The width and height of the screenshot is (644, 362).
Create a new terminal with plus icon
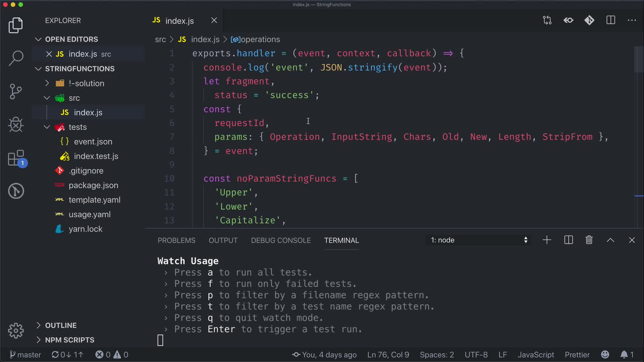point(547,240)
